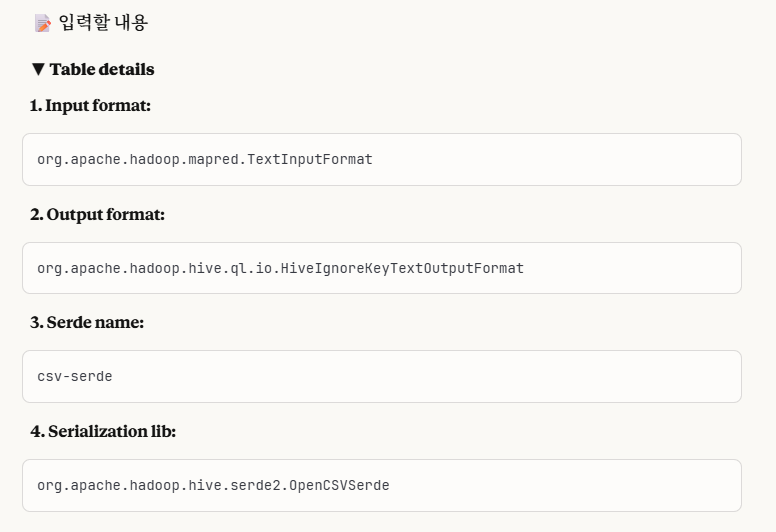
Task: Click the "2. Output format:" label
Action: [97, 214]
